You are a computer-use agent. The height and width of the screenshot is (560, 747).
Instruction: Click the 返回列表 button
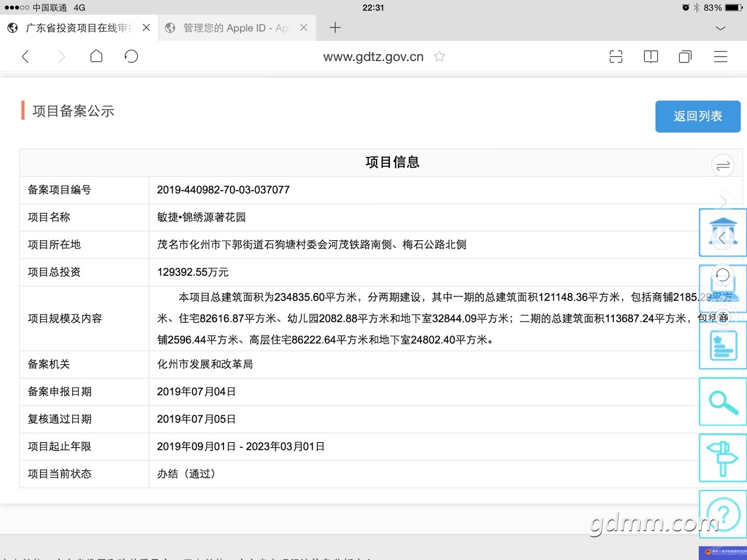click(697, 117)
